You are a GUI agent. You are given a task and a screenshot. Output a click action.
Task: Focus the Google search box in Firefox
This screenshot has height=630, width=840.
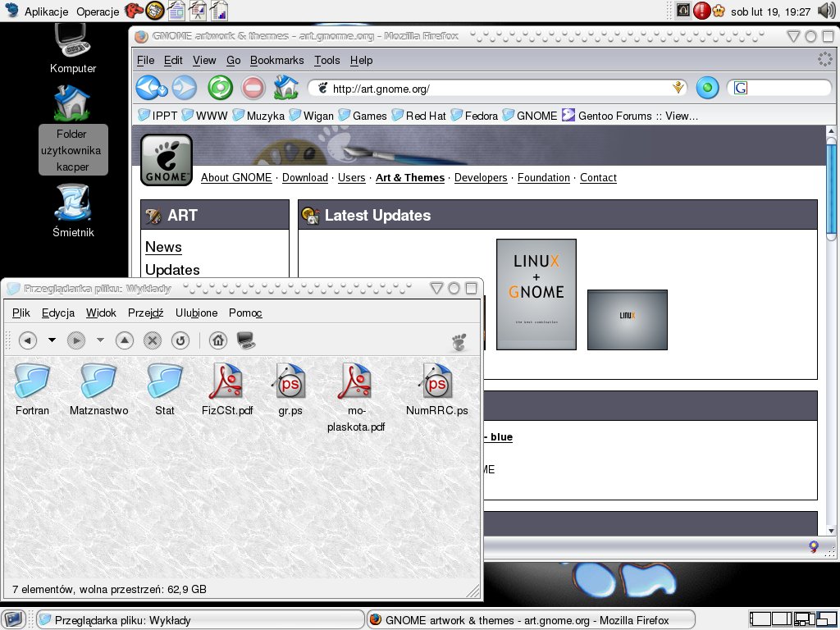(x=779, y=88)
